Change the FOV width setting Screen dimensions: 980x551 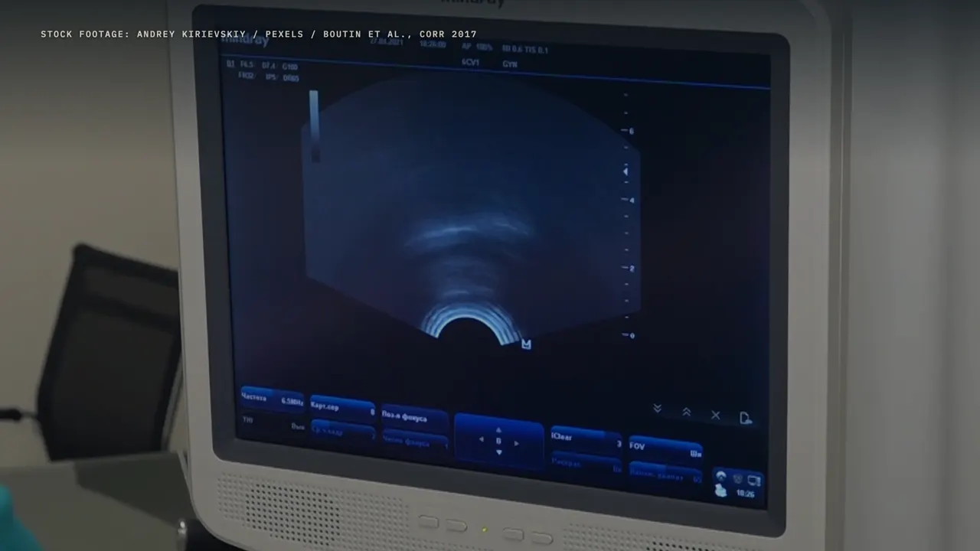665,449
